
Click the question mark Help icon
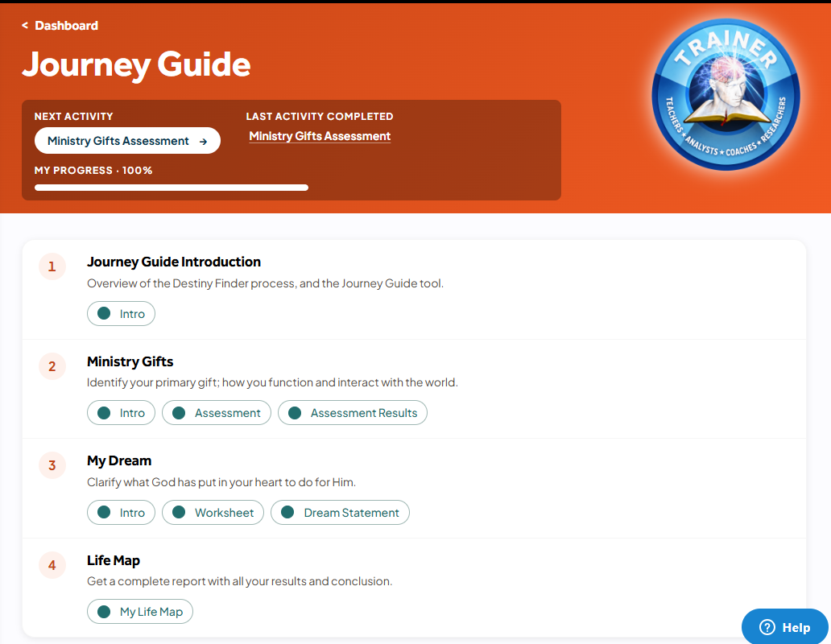tap(767, 627)
